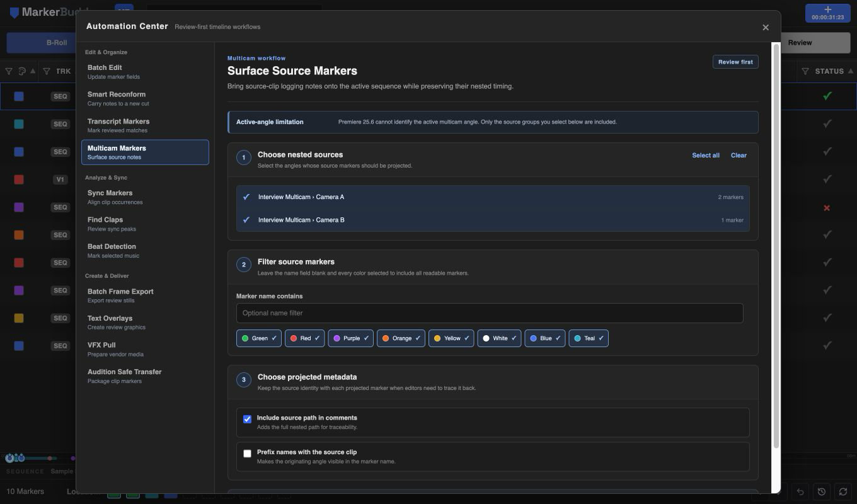Deselect Interview Multicam Camera A source
This screenshot has height=504, width=857.
click(x=493, y=197)
